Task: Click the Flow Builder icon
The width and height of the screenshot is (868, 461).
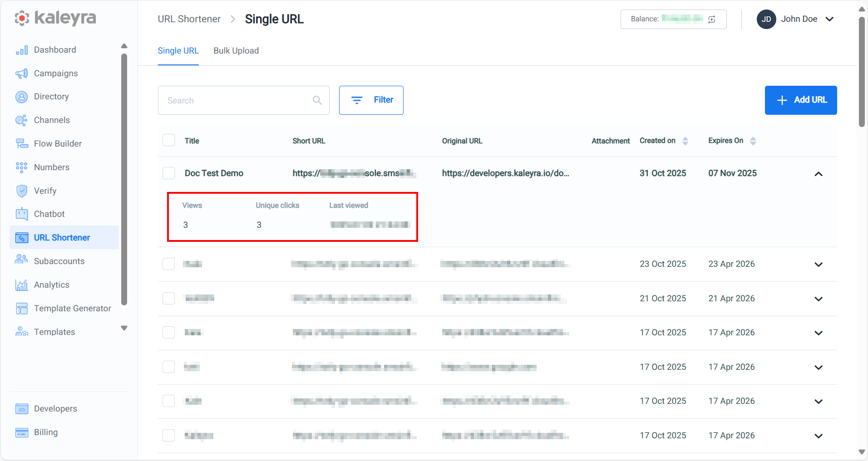Action: 22,144
